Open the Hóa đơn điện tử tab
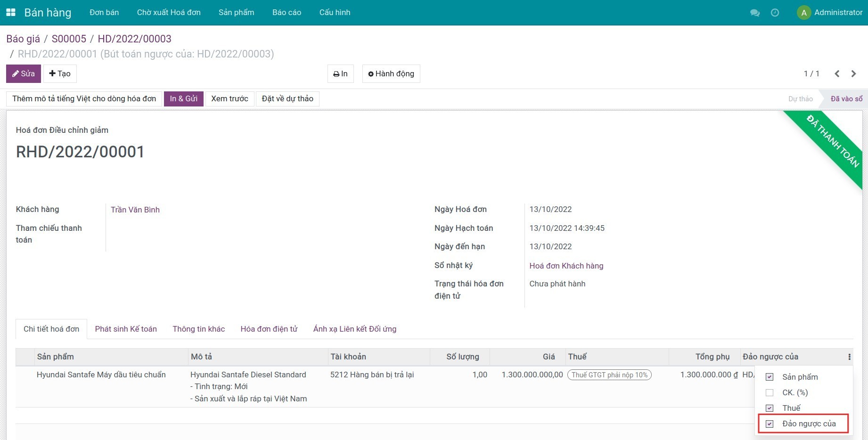Screen dimensions: 868x440 pyautogui.click(x=269, y=329)
